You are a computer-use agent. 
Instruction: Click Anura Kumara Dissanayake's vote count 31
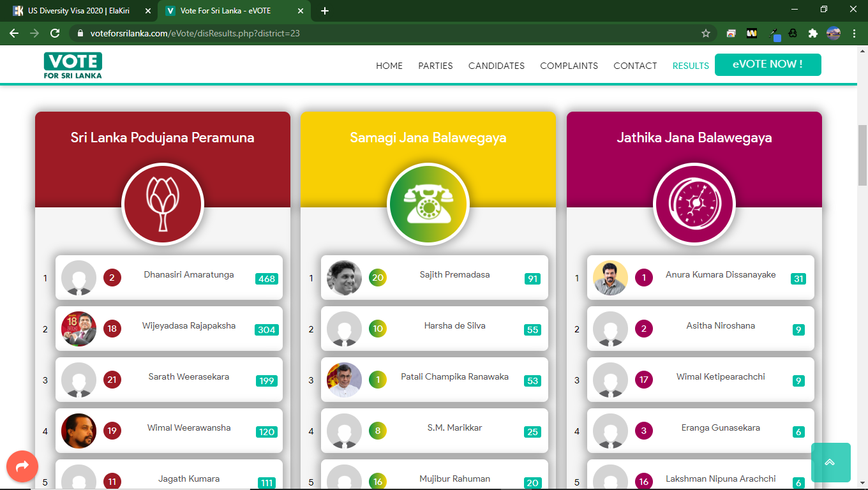point(798,279)
